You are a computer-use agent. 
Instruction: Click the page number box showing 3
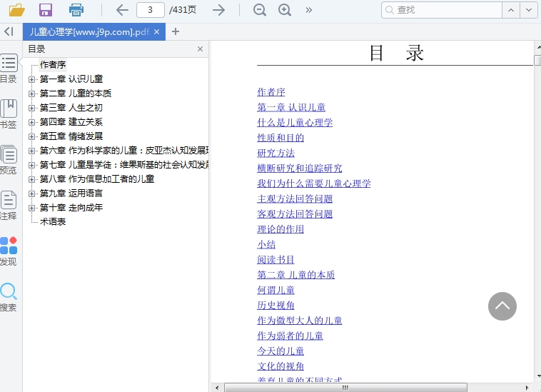point(151,10)
